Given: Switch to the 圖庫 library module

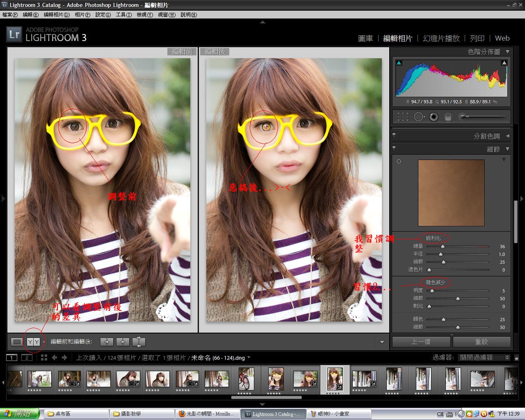Looking at the screenshot, I should [365, 39].
